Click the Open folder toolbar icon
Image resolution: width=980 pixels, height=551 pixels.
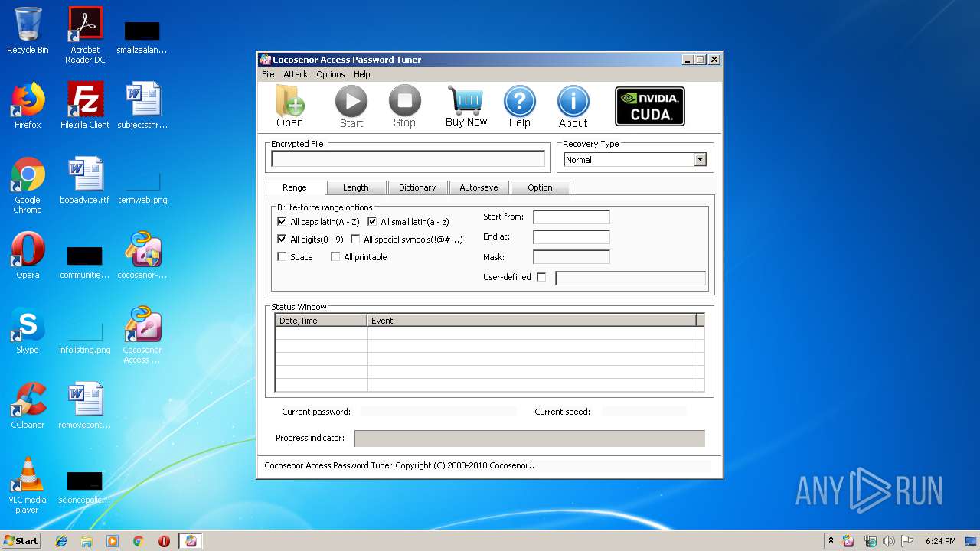(x=289, y=106)
